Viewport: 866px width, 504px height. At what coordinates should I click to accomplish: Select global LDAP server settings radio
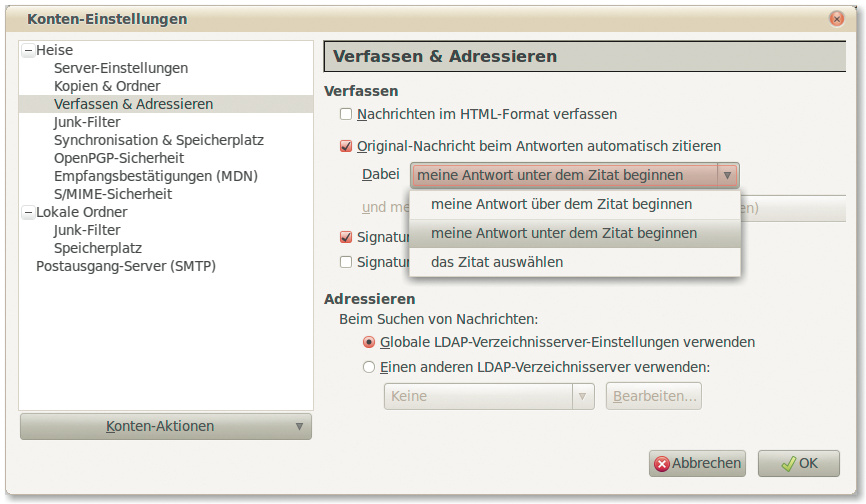tap(369, 342)
